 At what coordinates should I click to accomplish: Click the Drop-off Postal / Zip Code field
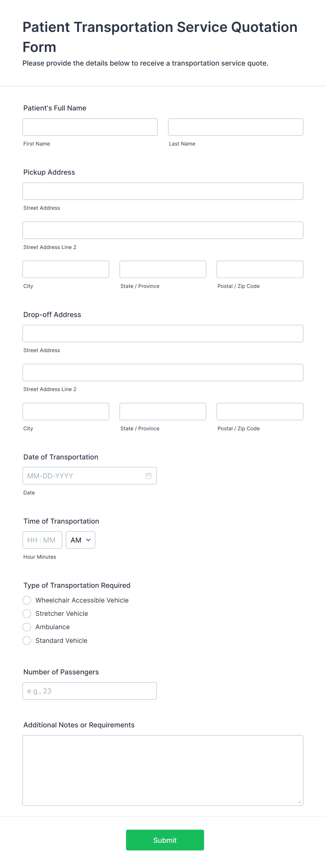point(260,411)
